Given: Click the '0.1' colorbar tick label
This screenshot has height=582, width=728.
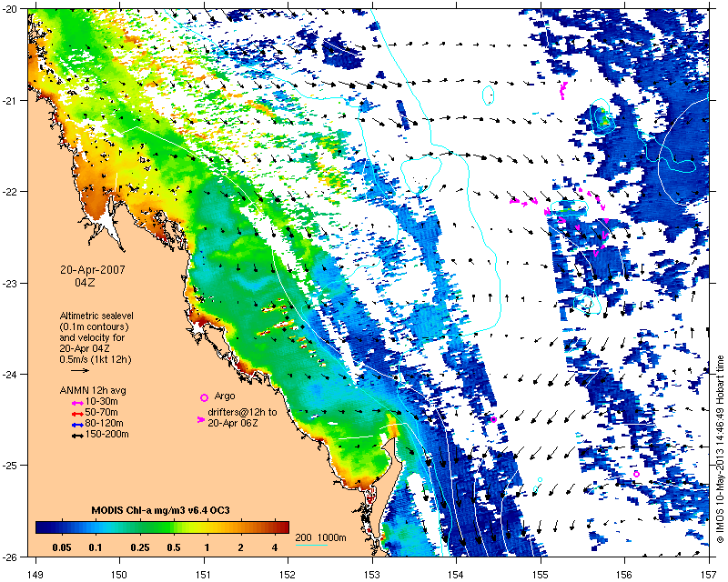Looking at the screenshot, I should tap(96, 547).
